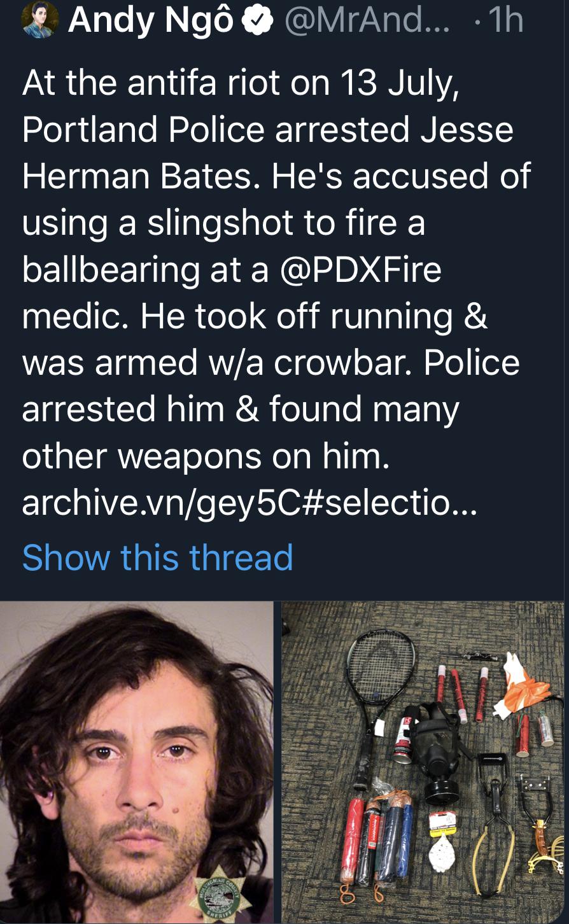Viewport: 569px width, 924px height.
Task: Open the Andy Ngô display name
Action: pyautogui.click(x=151, y=22)
